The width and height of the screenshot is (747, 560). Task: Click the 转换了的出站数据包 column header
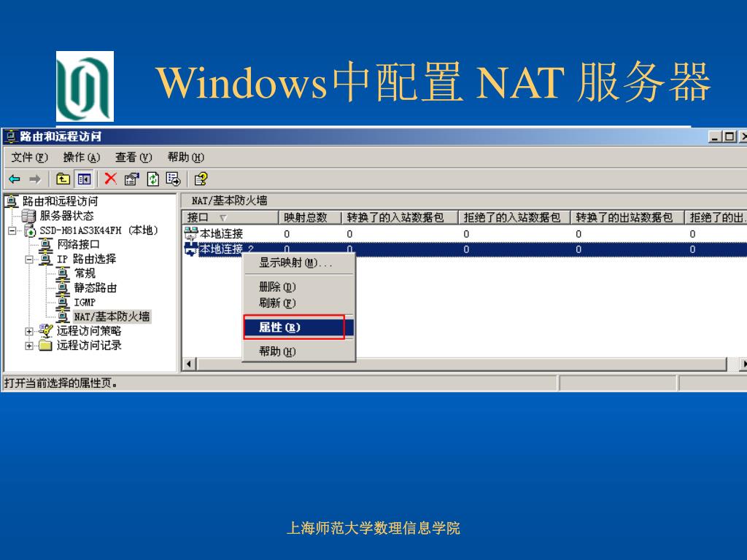(627, 217)
